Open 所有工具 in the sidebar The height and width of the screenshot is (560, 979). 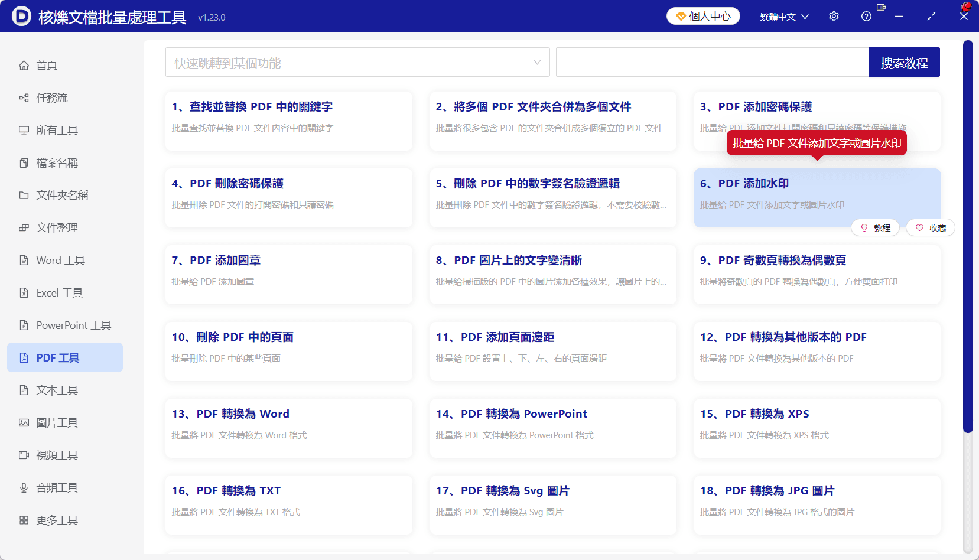[x=57, y=130]
